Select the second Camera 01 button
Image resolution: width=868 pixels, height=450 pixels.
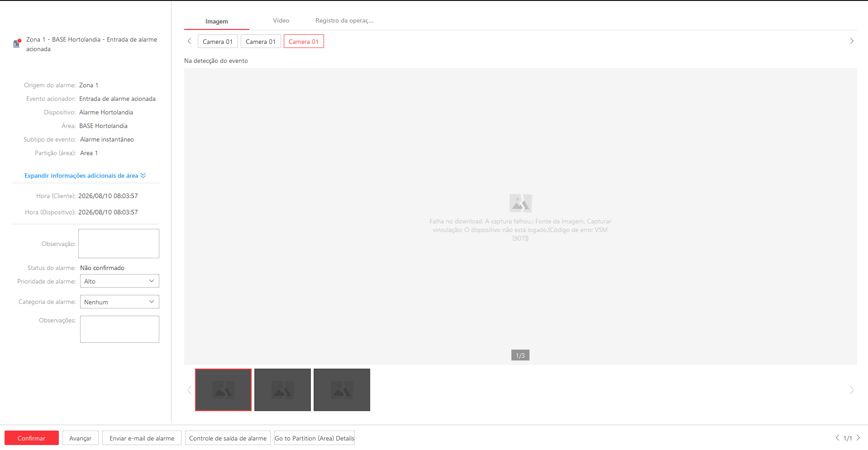[261, 42]
